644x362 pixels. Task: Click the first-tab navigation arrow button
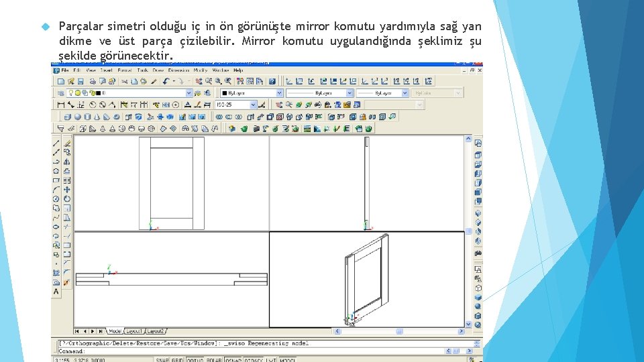(x=77, y=331)
